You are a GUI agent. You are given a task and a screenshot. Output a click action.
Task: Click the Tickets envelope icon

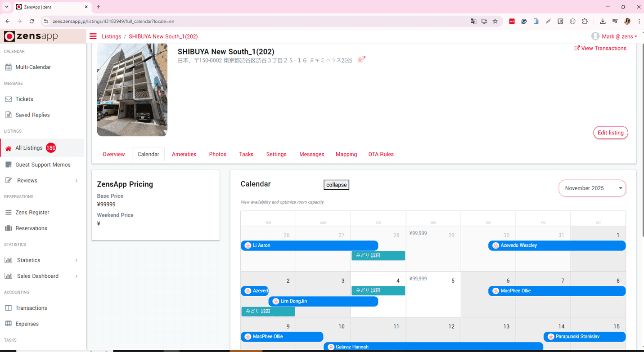pyautogui.click(x=8, y=99)
